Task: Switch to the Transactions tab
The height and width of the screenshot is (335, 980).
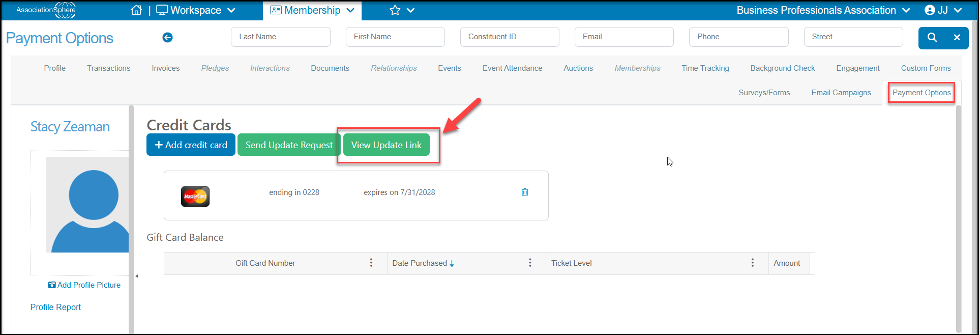Action: (108, 68)
